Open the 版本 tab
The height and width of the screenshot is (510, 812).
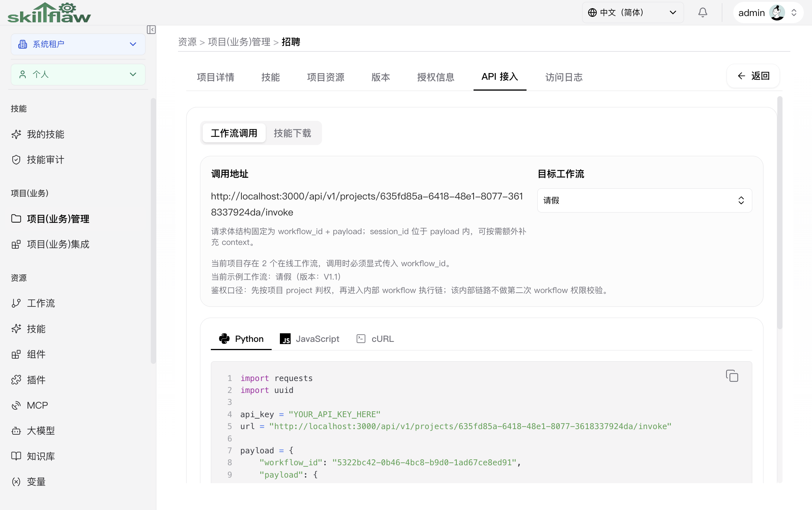pos(381,77)
